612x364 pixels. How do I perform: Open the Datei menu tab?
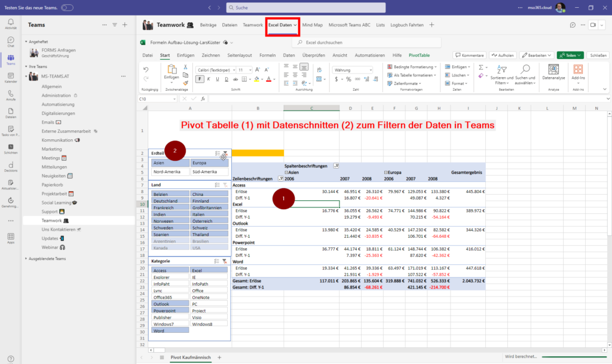[148, 56]
